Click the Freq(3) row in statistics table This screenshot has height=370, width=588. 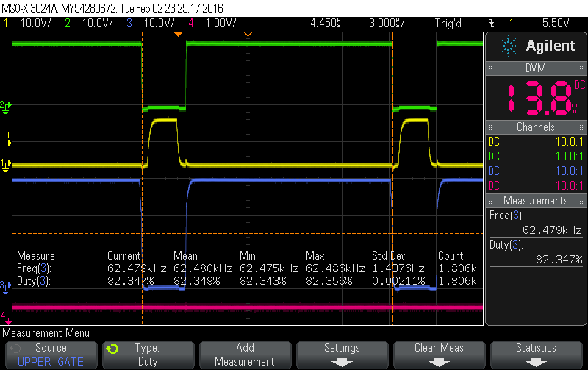click(x=247, y=268)
